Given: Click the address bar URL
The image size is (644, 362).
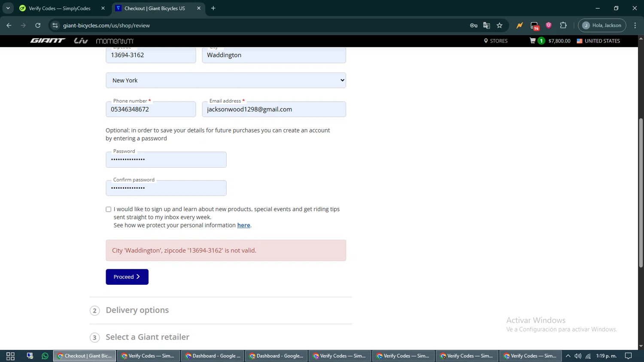Looking at the screenshot, I should pyautogui.click(x=106, y=25).
